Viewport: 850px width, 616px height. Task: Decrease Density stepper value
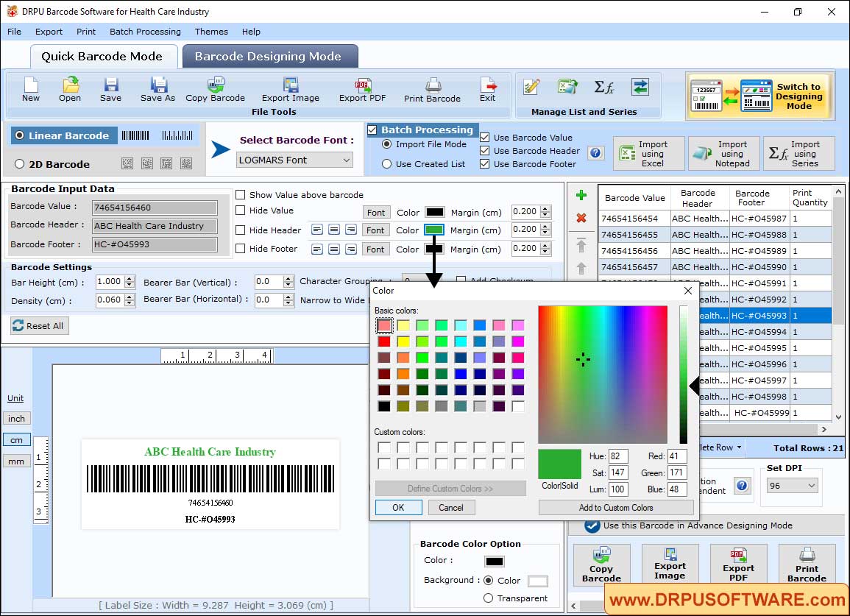129,304
